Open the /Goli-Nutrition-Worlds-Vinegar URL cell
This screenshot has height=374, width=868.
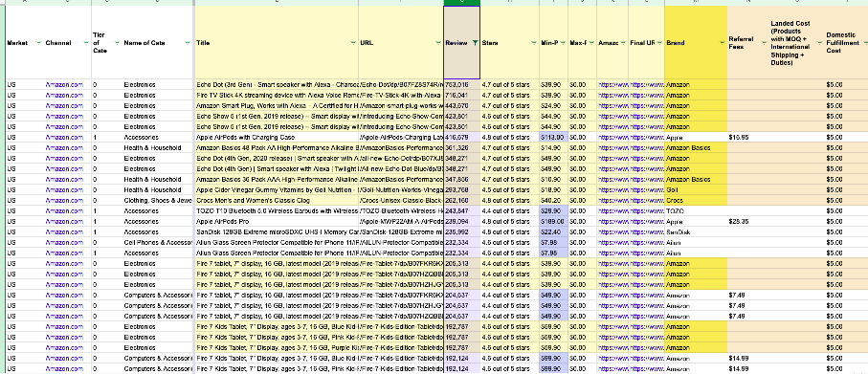pos(401,189)
